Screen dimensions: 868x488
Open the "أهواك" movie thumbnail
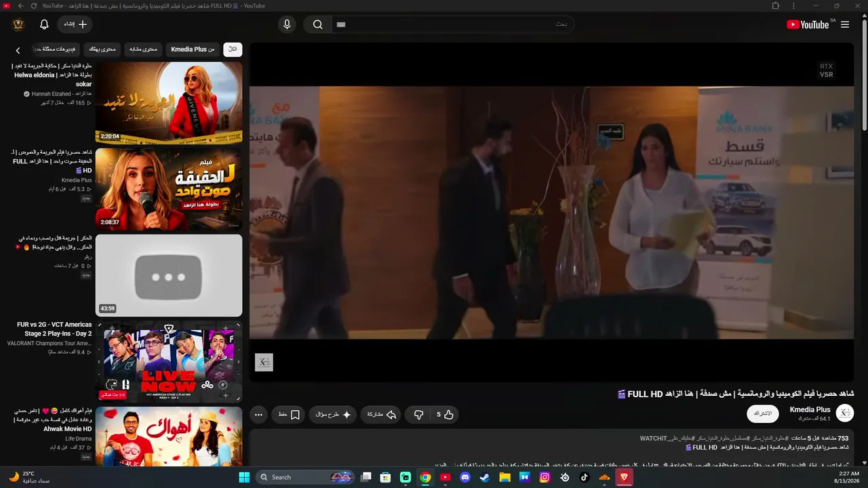click(169, 436)
